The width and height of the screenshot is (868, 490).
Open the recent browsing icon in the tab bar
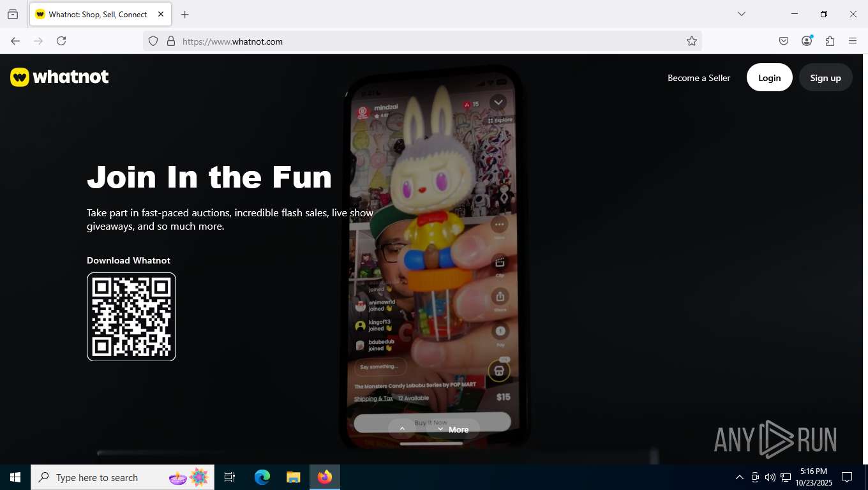13,14
